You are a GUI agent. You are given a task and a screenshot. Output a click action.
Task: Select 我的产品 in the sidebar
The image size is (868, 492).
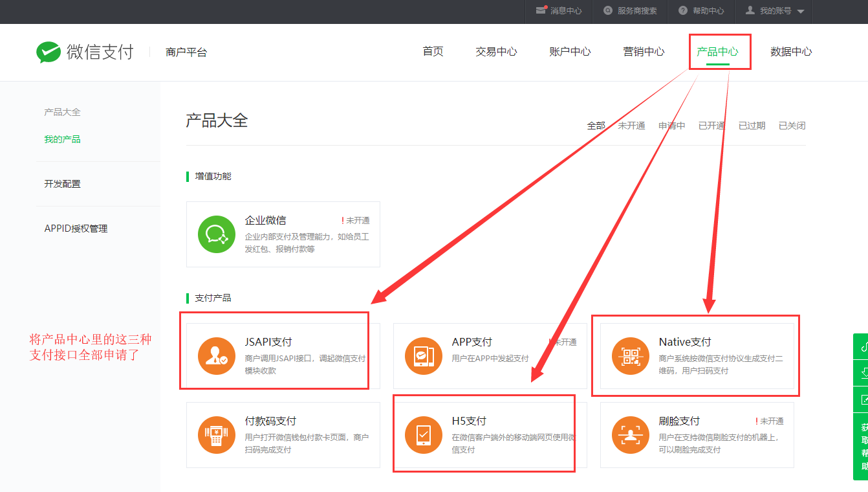pyautogui.click(x=62, y=139)
